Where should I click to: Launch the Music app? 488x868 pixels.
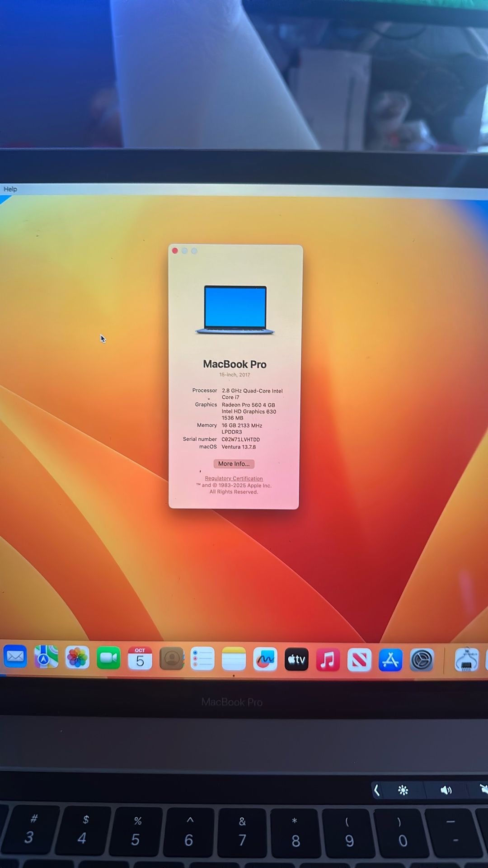tap(328, 660)
